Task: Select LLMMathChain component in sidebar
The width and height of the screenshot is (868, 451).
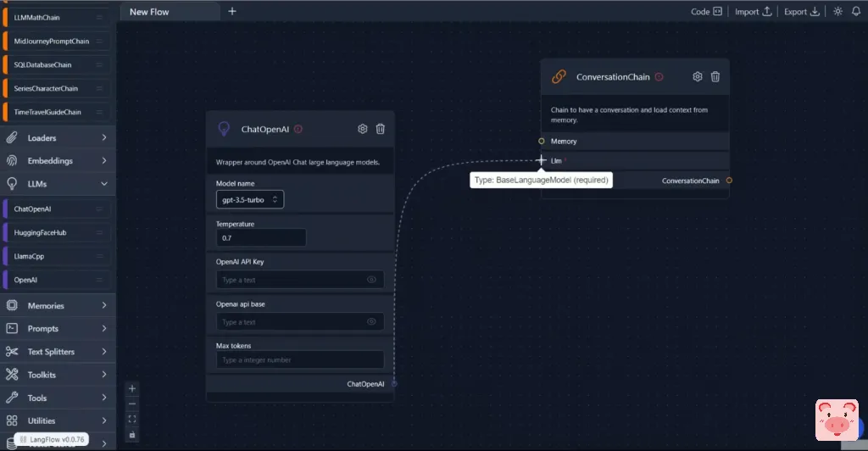Action: pos(57,18)
